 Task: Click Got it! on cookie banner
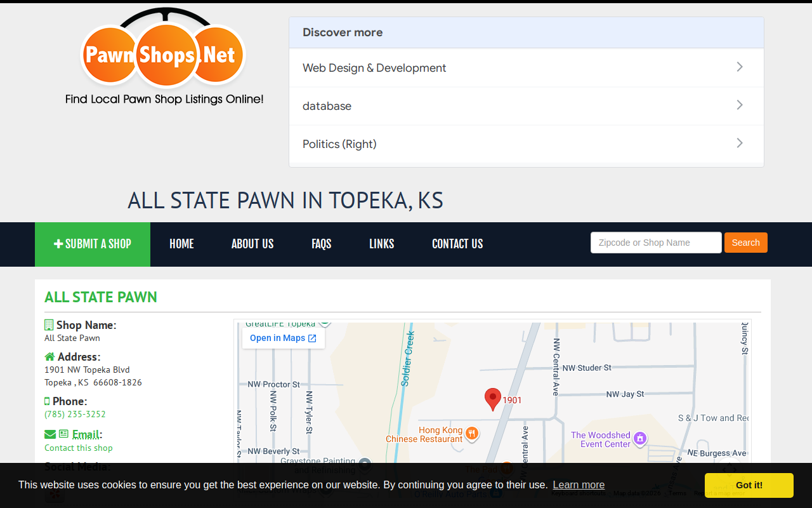(749, 485)
